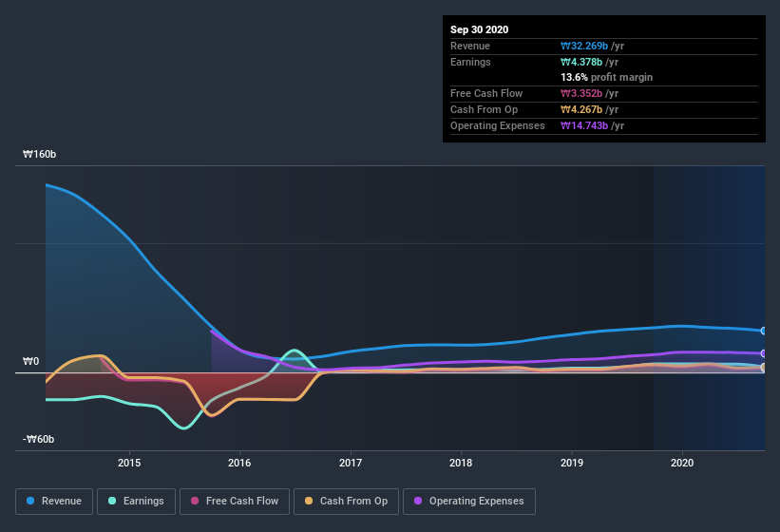Toggle the Earnings legend button
The image size is (780, 532).
pyautogui.click(x=136, y=502)
